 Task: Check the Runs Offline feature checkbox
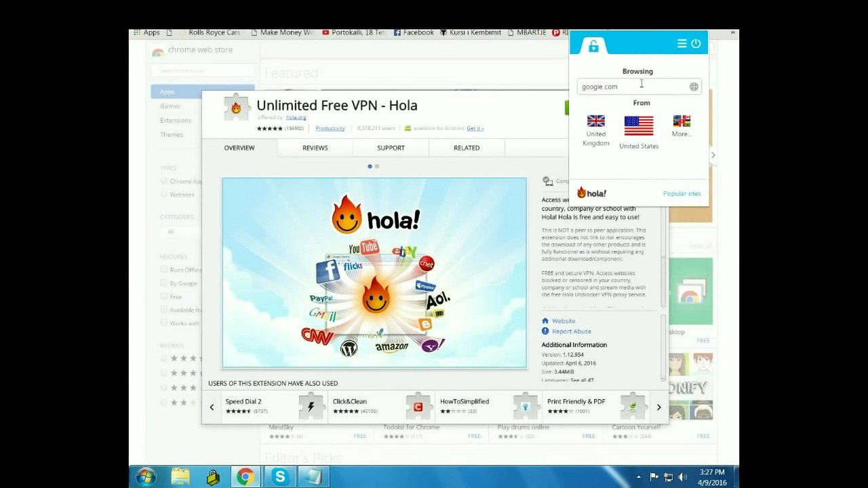163,270
